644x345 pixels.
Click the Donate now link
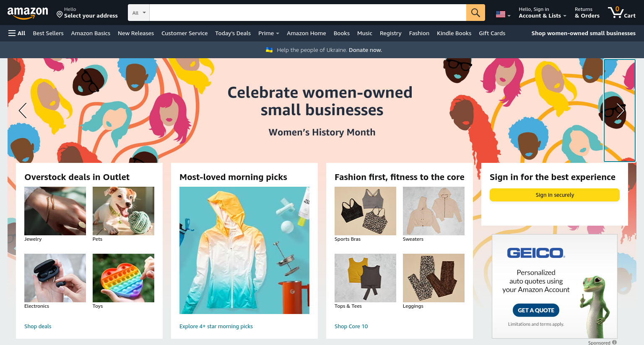365,50
